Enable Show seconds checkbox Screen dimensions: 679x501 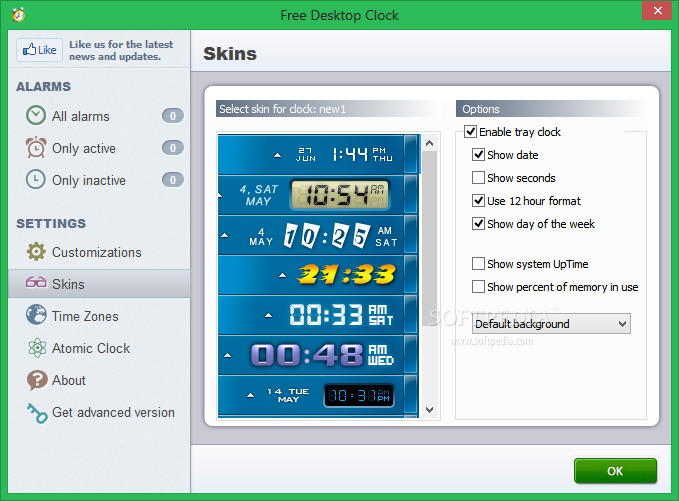coord(479,178)
